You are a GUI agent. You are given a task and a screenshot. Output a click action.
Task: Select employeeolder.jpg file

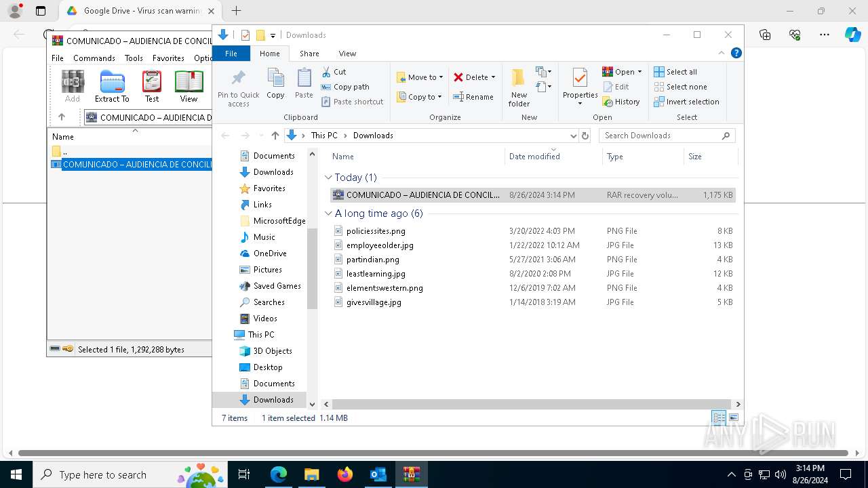point(380,245)
